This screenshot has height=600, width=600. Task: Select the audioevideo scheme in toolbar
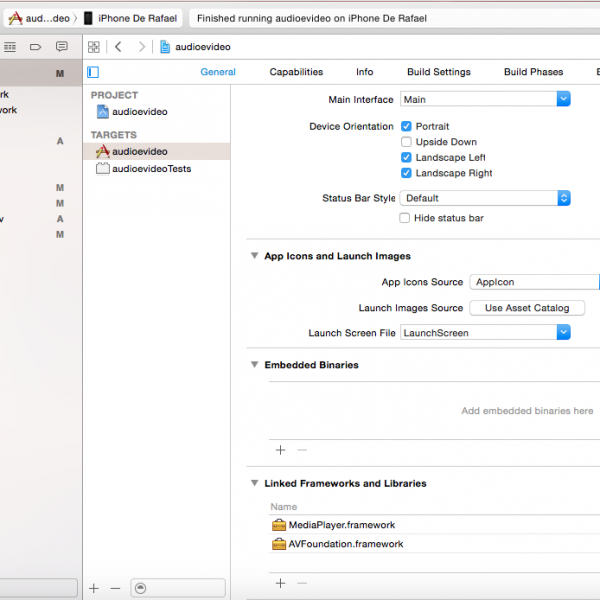pos(39,18)
